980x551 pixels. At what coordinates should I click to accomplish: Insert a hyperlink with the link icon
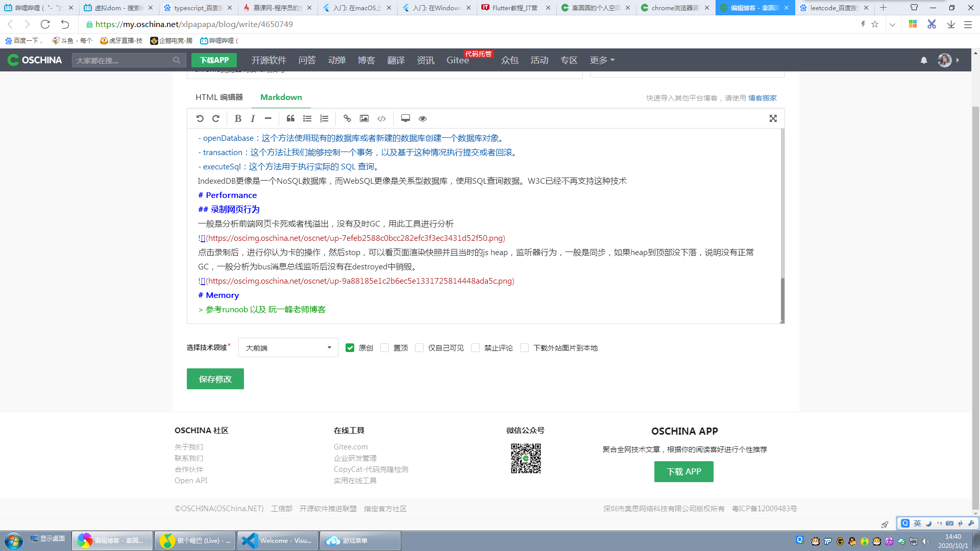click(x=347, y=118)
